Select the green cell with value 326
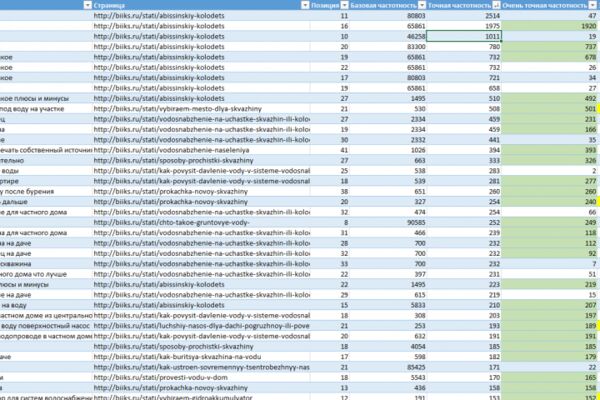600x400 pixels. coord(550,160)
